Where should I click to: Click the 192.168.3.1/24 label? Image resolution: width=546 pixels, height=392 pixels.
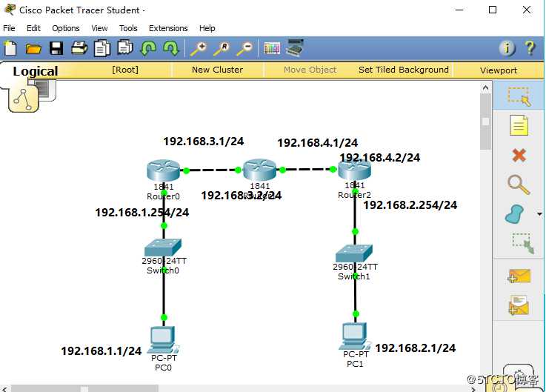204,142
